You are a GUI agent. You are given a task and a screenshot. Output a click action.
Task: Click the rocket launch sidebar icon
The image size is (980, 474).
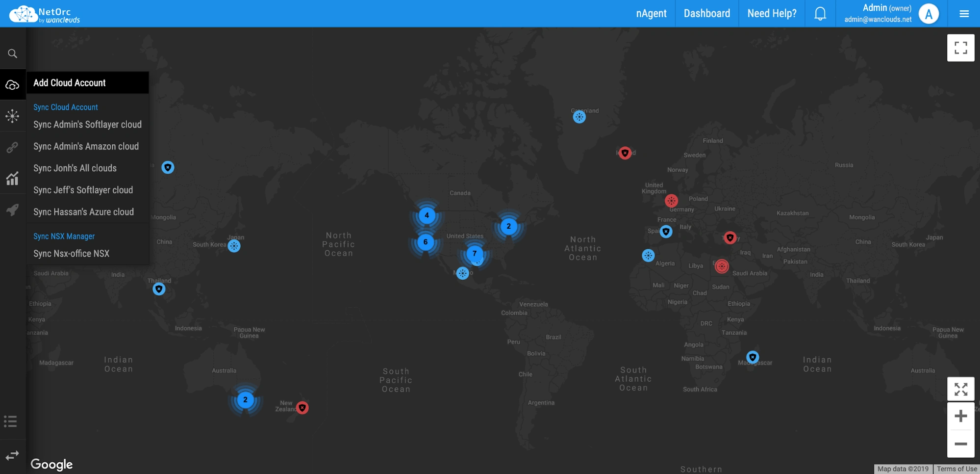pyautogui.click(x=13, y=210)
